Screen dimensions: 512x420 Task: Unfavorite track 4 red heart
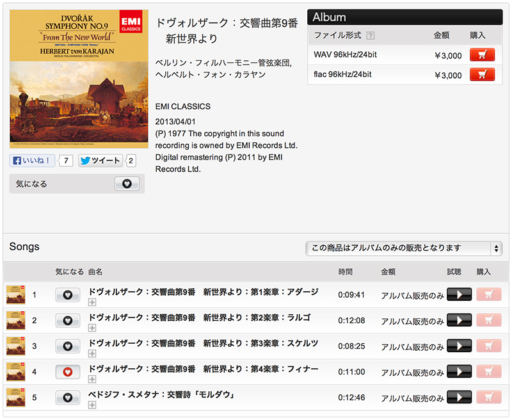click(68, 372)
